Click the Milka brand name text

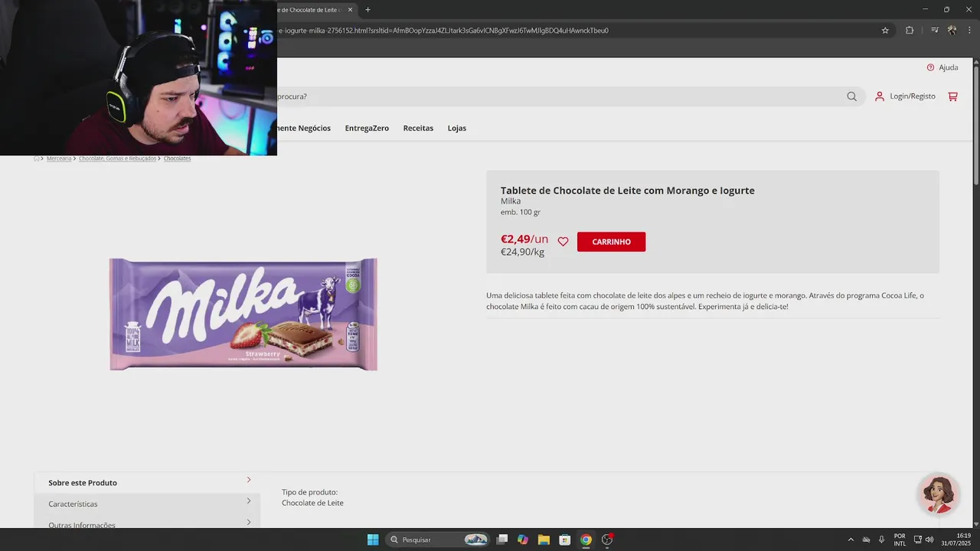click(511, 201)
